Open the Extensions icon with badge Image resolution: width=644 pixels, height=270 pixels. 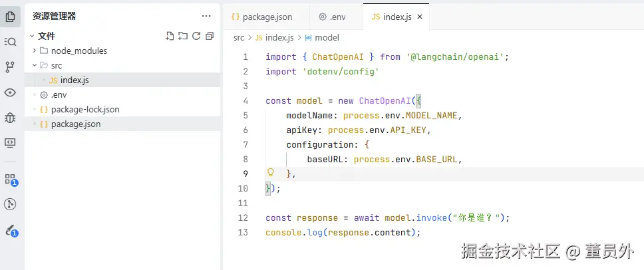(x=10, y=179)
